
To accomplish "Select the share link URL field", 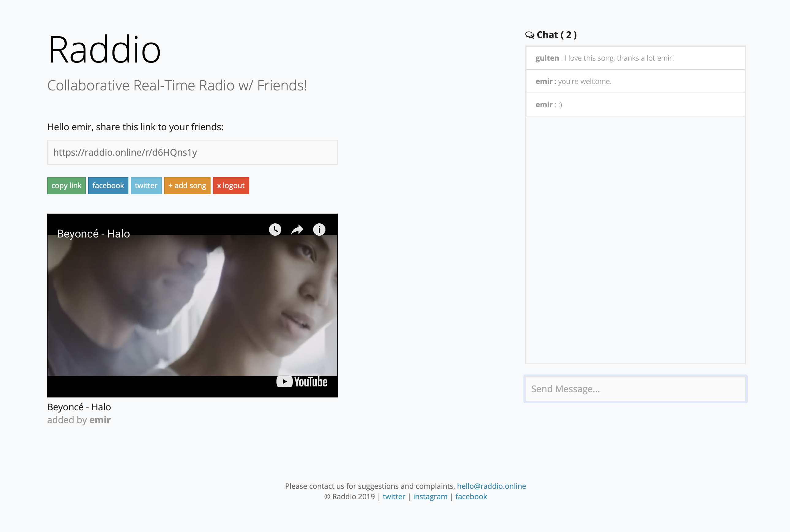I will click(192, 152).
